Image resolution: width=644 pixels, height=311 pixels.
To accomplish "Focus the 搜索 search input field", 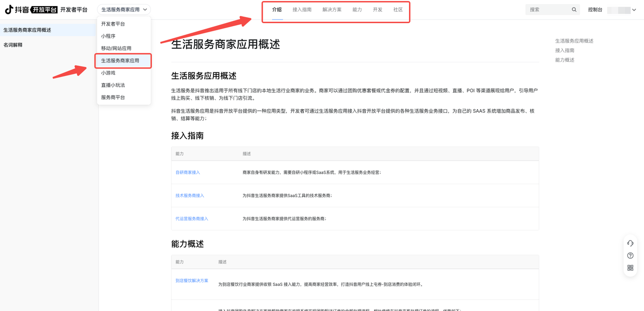I will point(548,10).
